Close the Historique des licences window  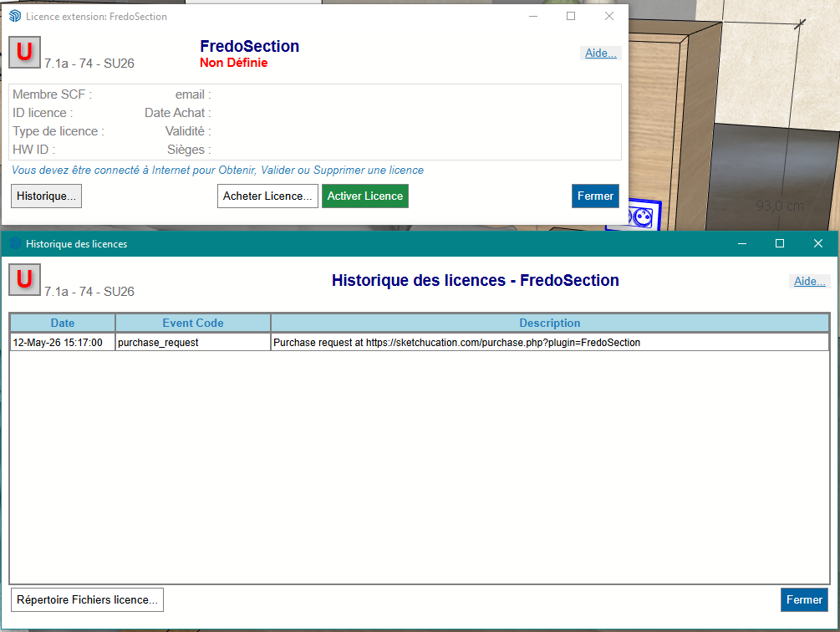click(x=818, y=244)
